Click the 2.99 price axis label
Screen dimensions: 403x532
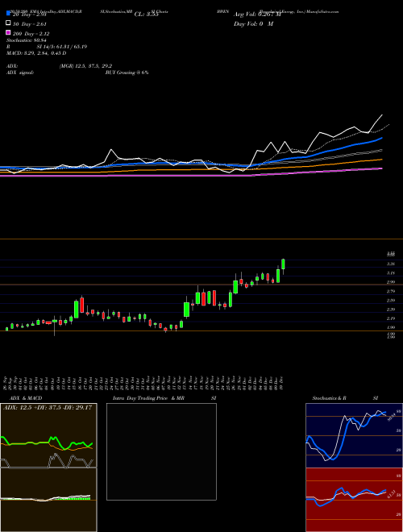390,282
